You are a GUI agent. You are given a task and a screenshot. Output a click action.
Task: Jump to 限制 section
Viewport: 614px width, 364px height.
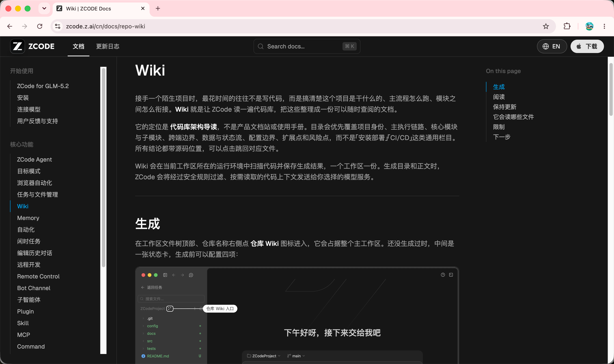pos(499,127)
